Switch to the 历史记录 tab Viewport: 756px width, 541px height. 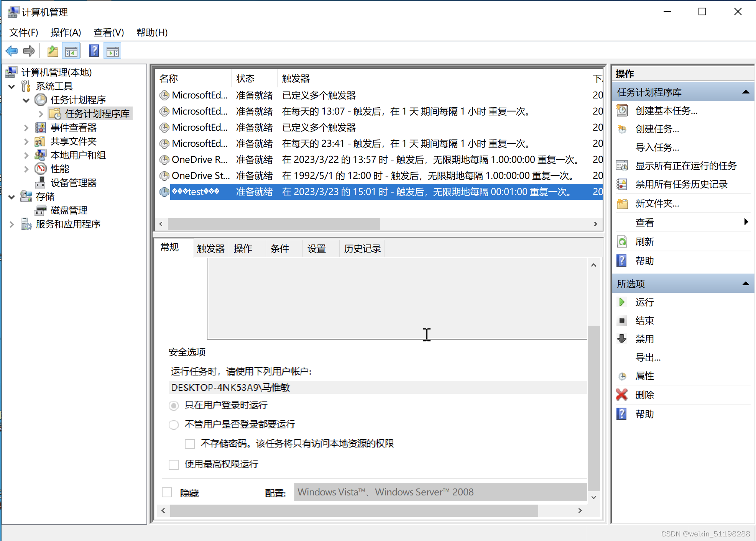363,249
